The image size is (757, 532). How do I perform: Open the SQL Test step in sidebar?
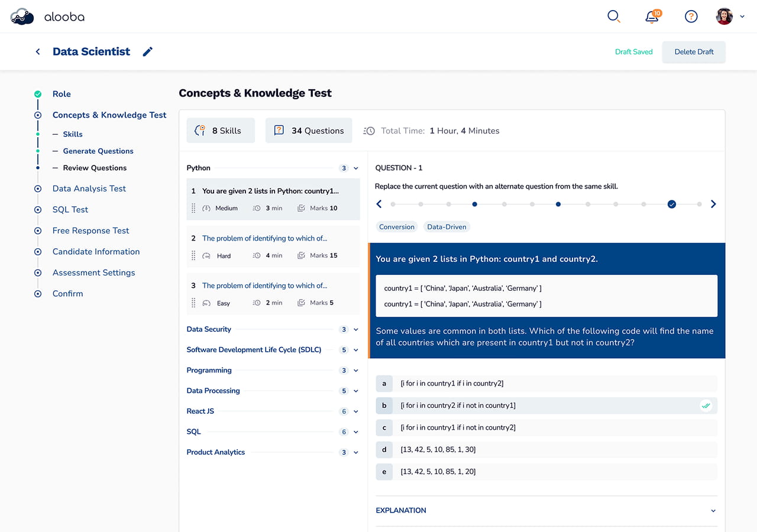pyautogui.click(x=70, y=209)
